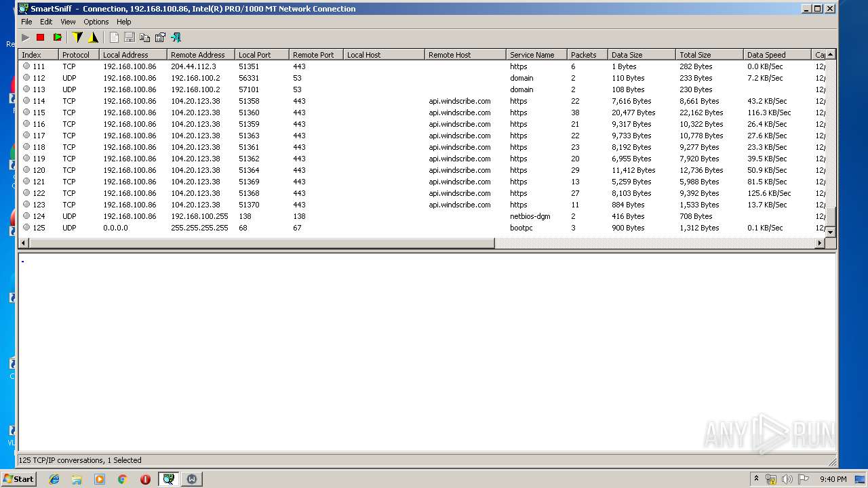Launch Opera browser from taskbar
Viewport: 868px width, 488px height.
[145, 479]
